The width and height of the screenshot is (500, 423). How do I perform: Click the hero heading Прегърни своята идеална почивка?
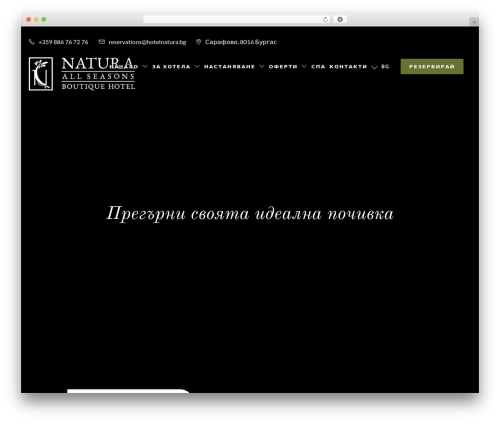(x=250, y=214)
